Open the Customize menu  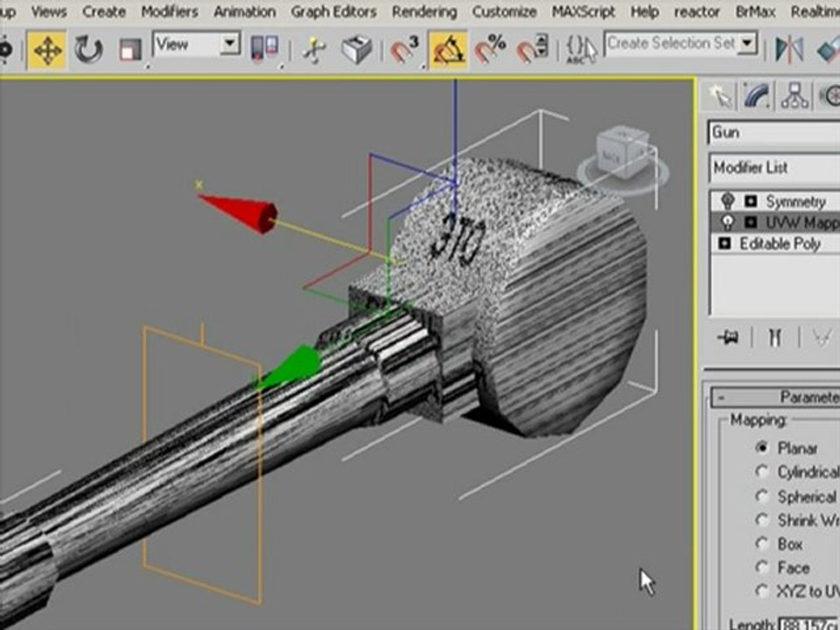(x=504, y=11)
